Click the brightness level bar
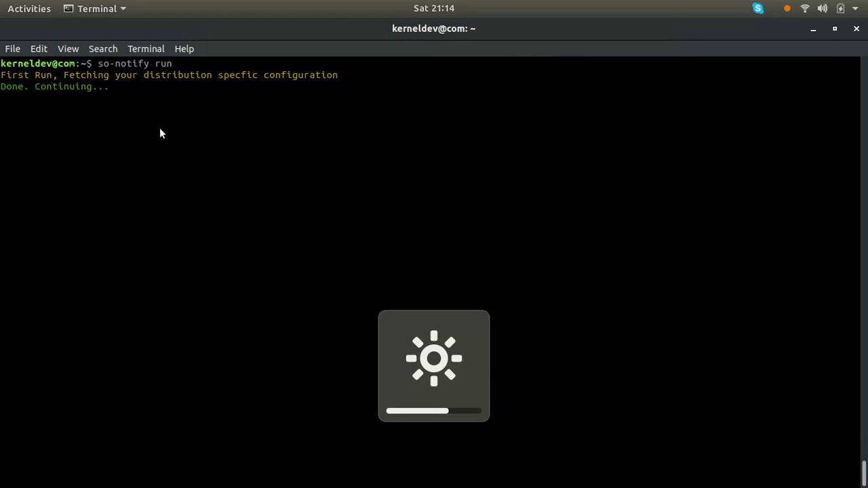The height and width of the screenshot is (488, 868). [x=434, y=411]
